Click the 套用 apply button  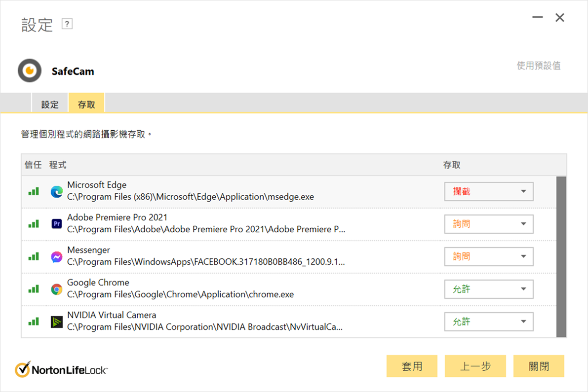click(412, 366)
